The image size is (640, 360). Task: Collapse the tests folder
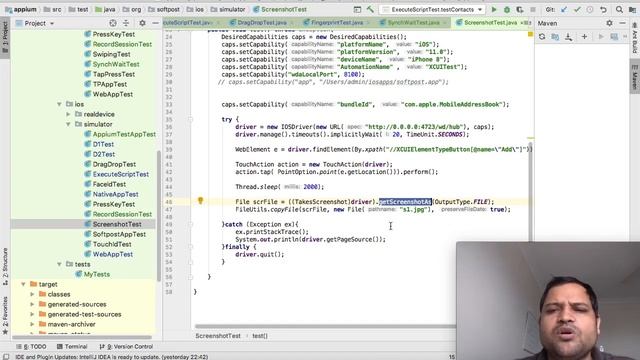pos(60,264)
